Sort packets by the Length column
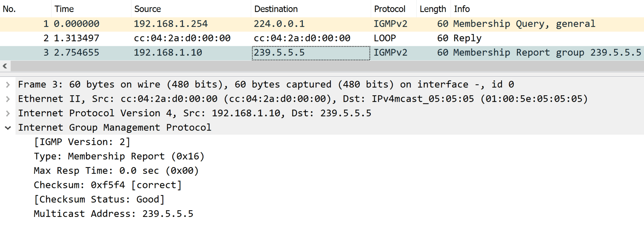Screen dimensions: 644x231 (433, 9)
